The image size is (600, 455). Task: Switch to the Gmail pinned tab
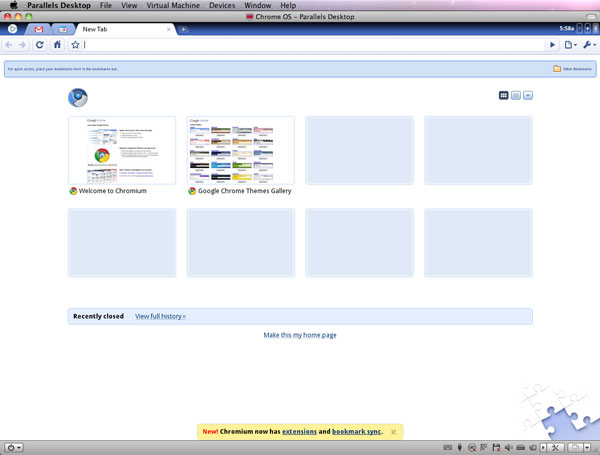click(x=38, y=29)
